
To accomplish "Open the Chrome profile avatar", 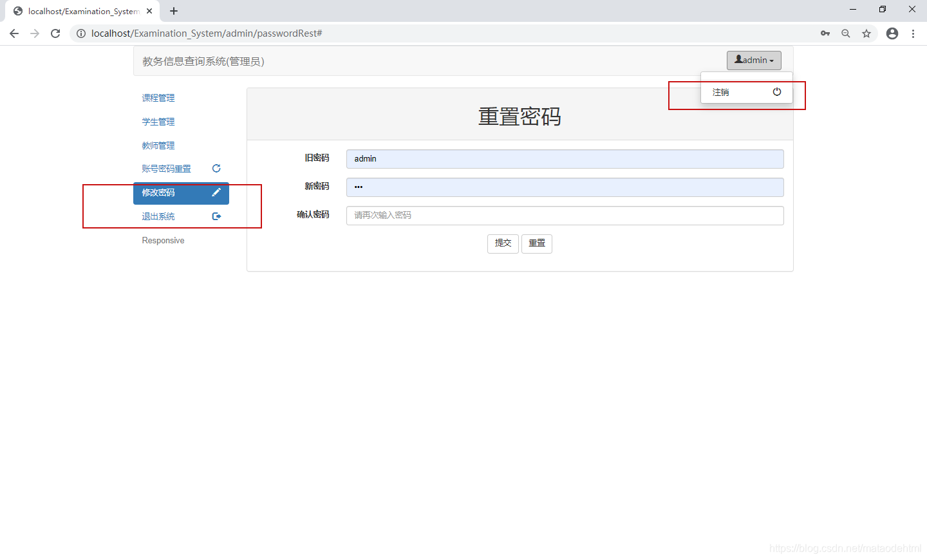I will 892,33.
